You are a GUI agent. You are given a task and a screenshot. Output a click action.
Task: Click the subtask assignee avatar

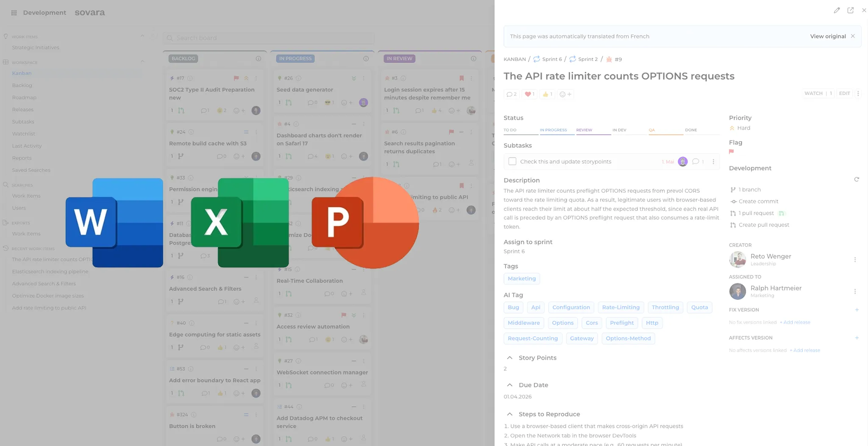(682, 161)
